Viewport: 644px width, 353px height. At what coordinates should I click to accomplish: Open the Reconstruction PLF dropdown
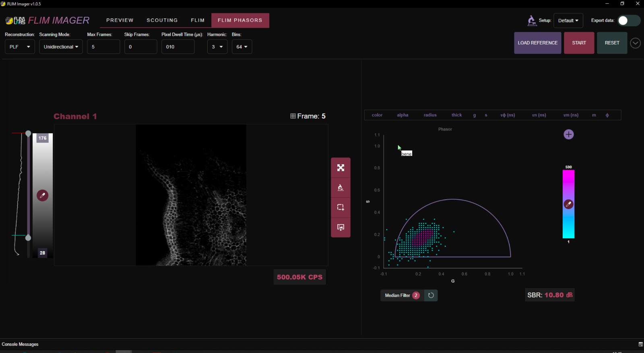tap(20, 47)
